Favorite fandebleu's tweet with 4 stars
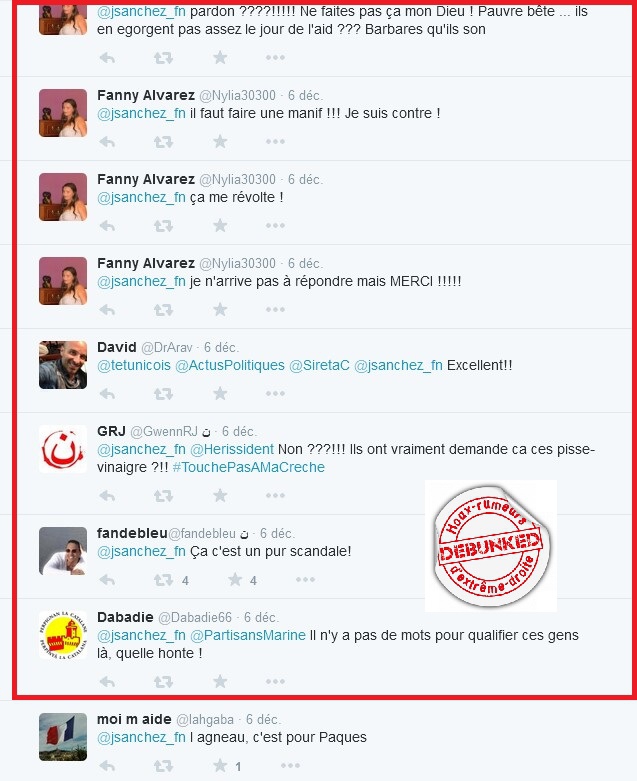This screenshot has width=637, height=781. 235,579
